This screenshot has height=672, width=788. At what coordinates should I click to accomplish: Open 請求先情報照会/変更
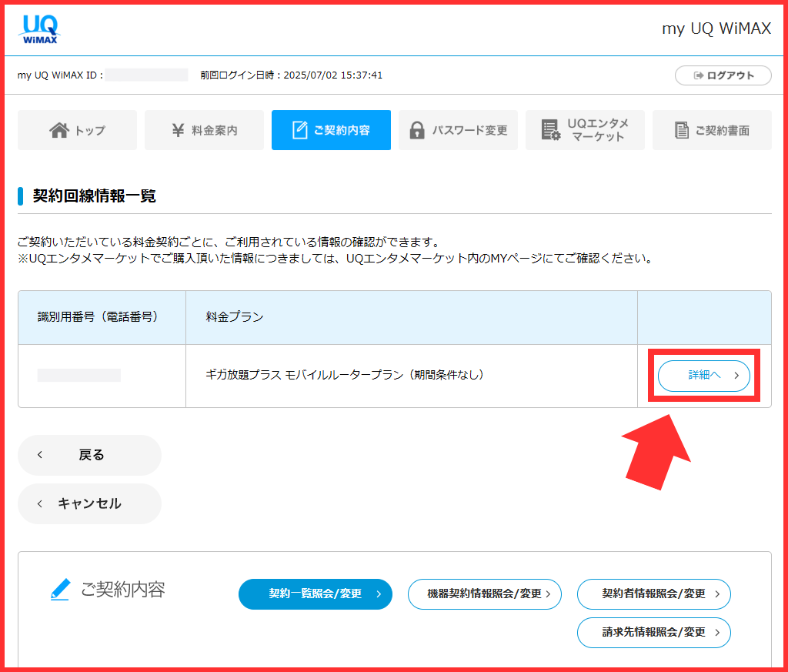click(x=654, y=632)
